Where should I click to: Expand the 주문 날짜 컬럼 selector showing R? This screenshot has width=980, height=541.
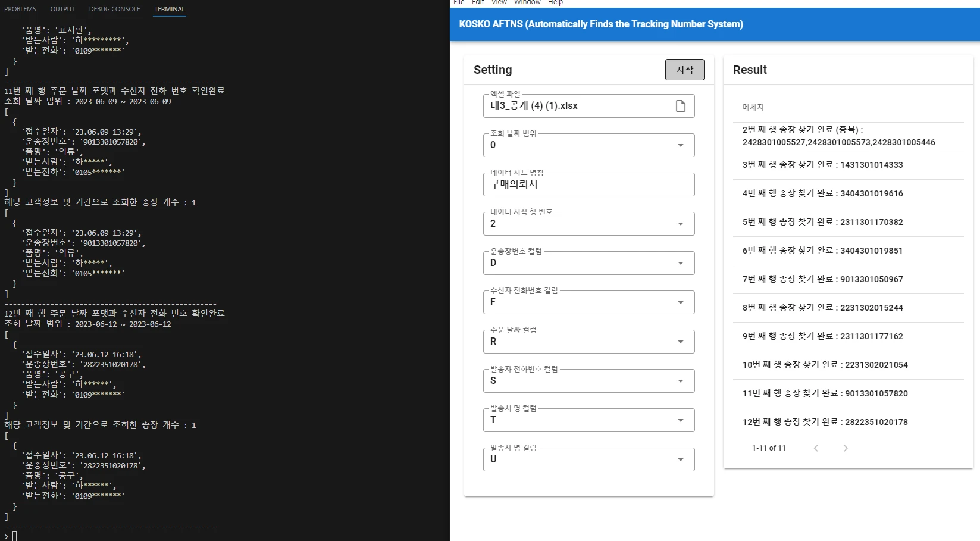[681, 341]
